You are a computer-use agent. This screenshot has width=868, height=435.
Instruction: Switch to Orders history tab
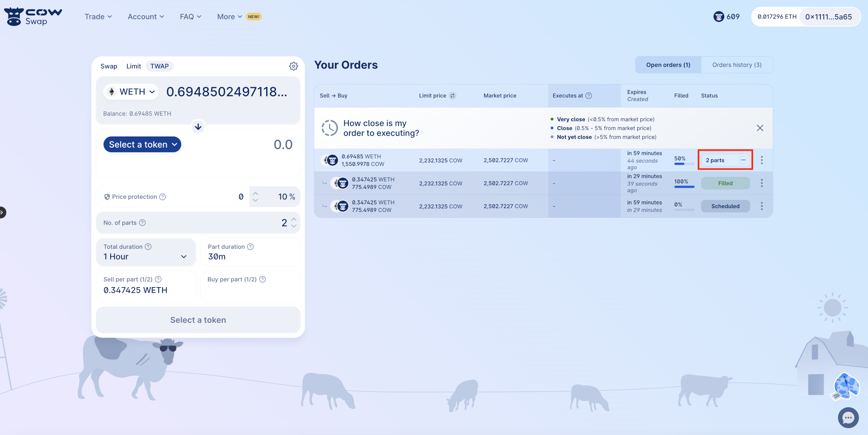(x=737, y=65)
